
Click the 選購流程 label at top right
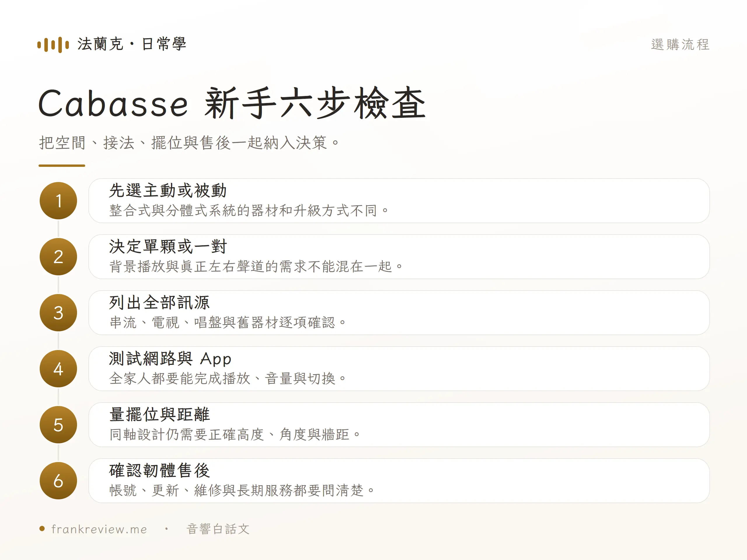(680, 45)
